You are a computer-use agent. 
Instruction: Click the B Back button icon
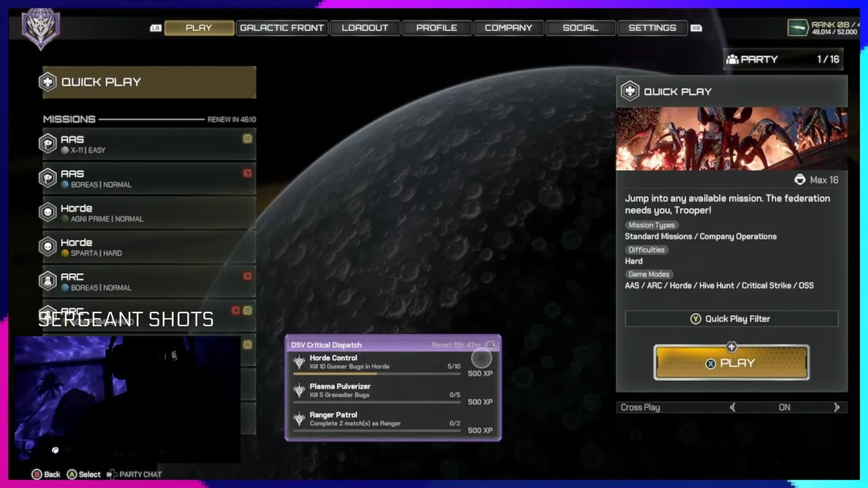(x=37, y=474)
